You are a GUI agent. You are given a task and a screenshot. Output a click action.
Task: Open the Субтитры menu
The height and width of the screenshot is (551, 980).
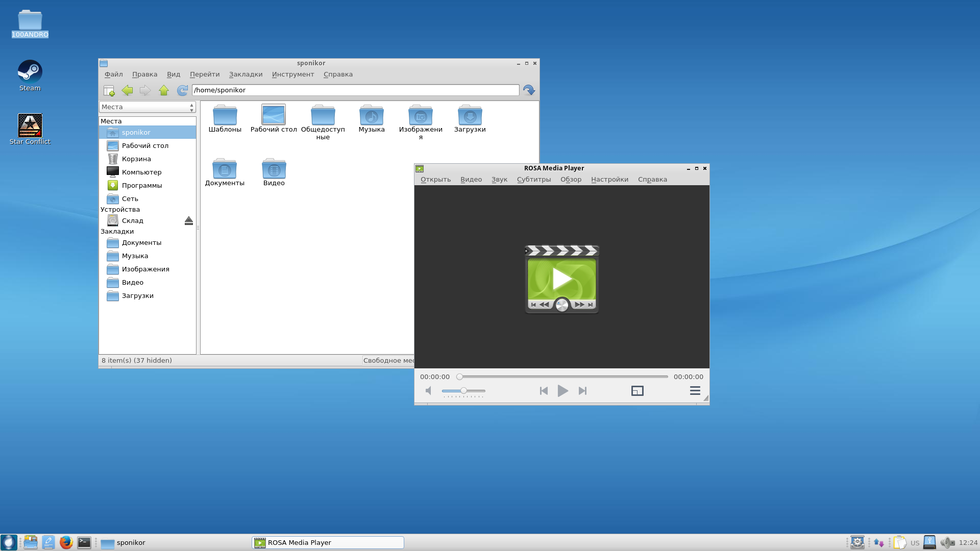[533, 180]
